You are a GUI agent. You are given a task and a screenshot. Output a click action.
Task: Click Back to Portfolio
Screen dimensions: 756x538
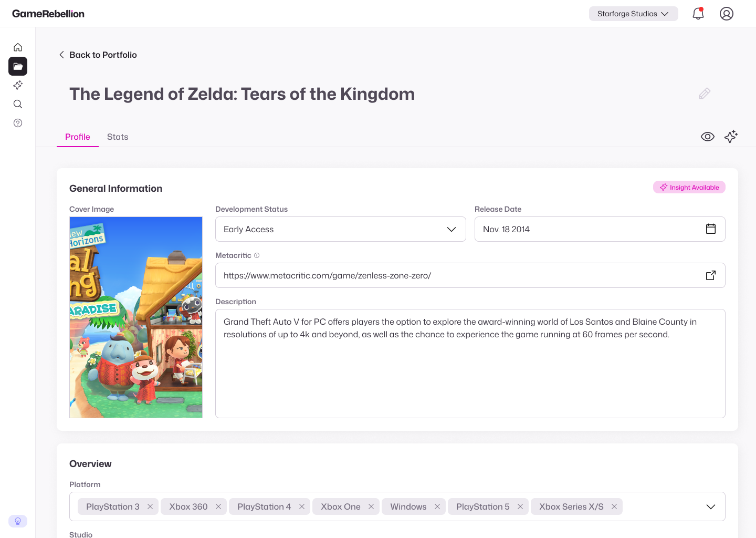98,55
